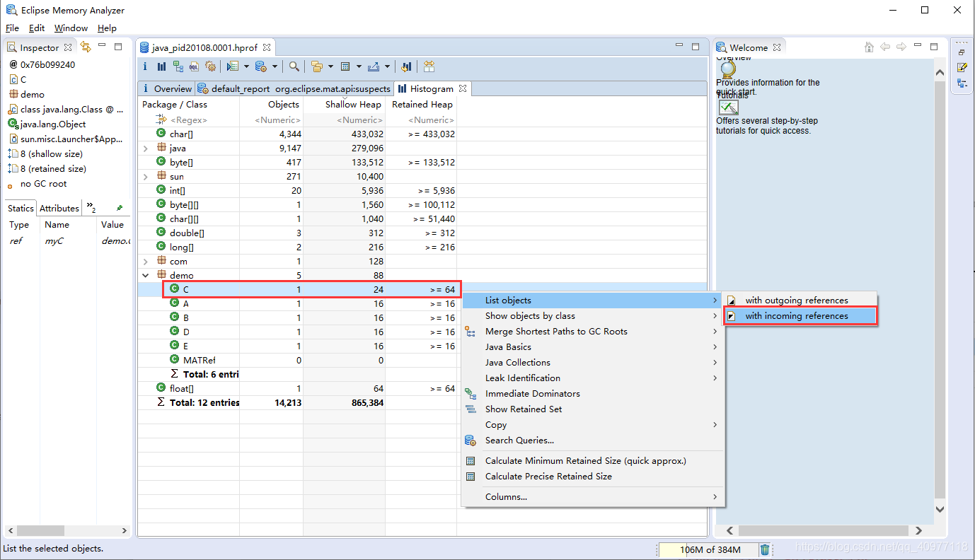Open the Export dropdown arrow
975x560 pixels.
(x=387, y=67)
